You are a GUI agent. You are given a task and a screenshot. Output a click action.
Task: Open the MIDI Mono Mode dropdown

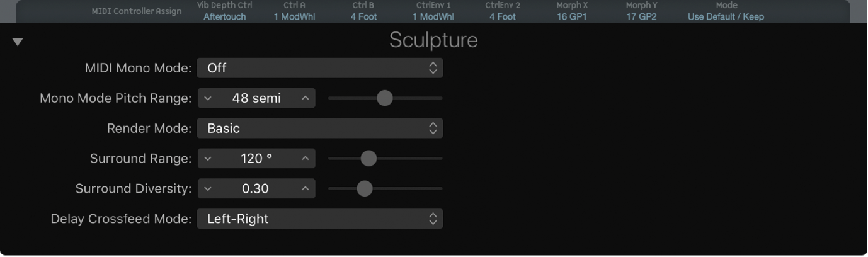[319, 68]
